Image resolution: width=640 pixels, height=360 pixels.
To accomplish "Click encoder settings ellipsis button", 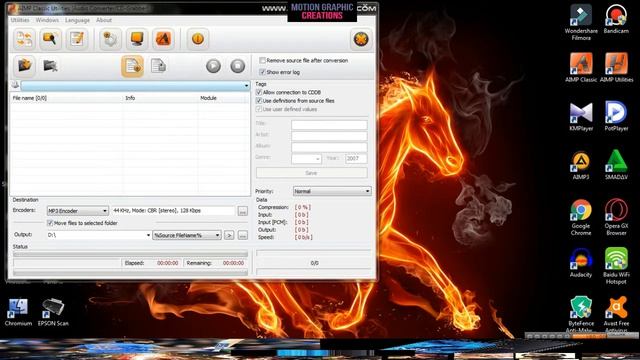I will pyautogui.click(x=242, y=211).
